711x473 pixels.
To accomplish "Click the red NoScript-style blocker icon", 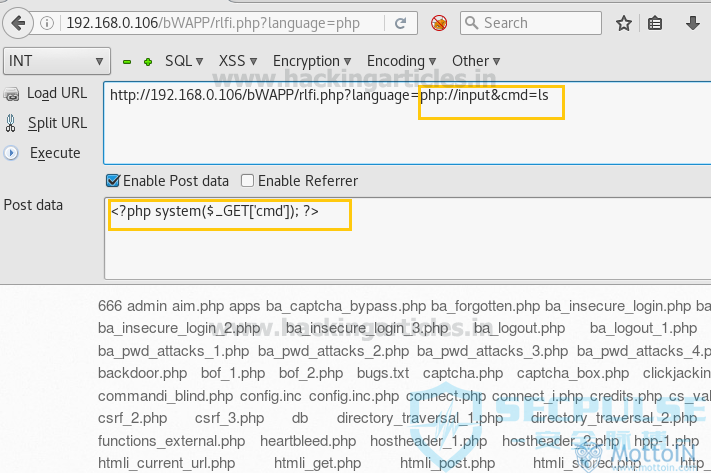I will 438,23.
